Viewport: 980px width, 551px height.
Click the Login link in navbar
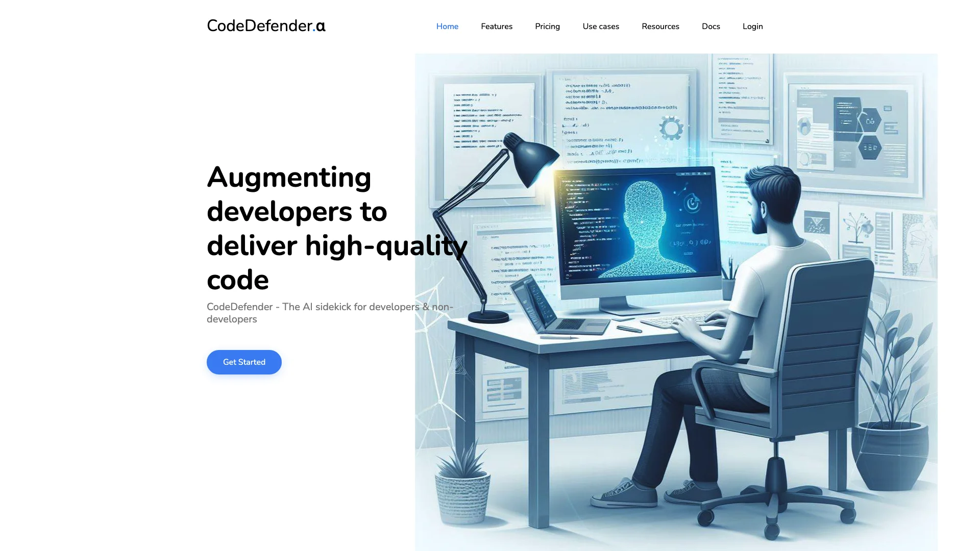point(752,26)
